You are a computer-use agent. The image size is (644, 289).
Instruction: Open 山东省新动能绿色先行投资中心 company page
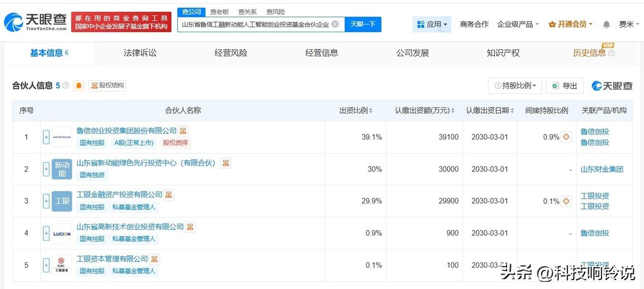pyautogui.click(x=146, y=163)
